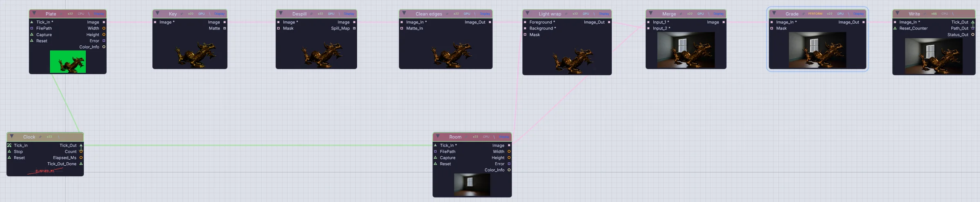Click Clock node Elapsed_Ms output port
Viewport: 980px width, 202px height.
click(81, 158)
